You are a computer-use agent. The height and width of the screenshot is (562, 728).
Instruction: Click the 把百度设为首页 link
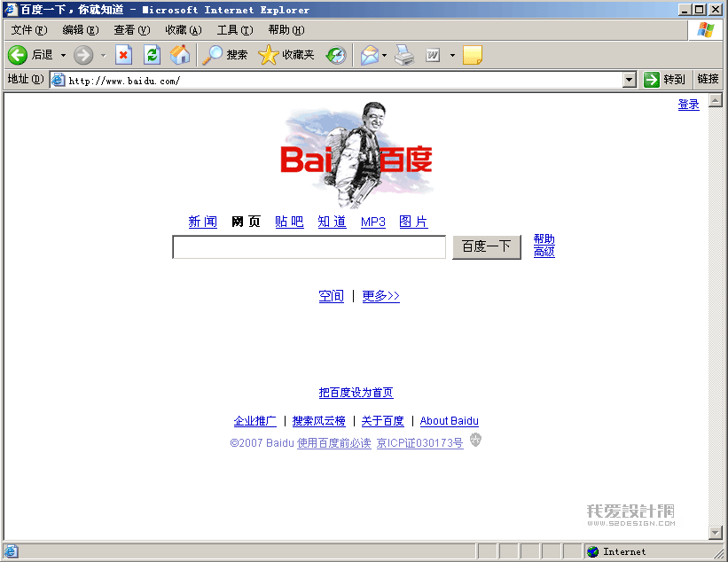click(356, 393)
